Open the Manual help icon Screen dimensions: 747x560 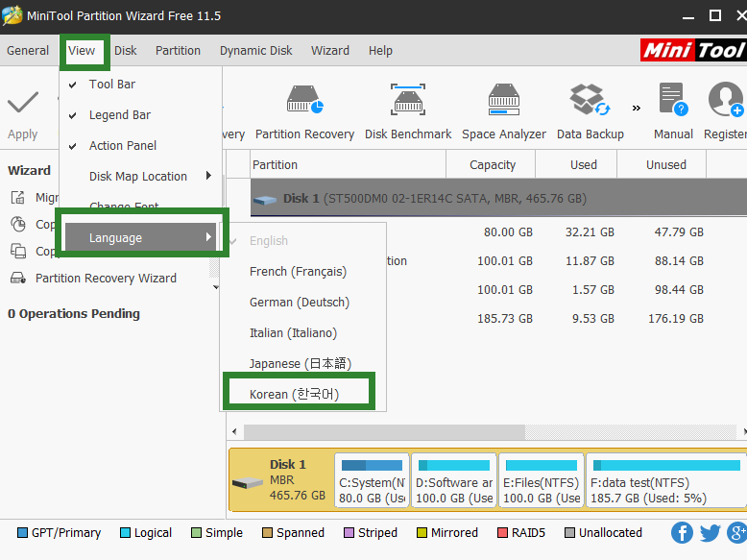(673, 99)
